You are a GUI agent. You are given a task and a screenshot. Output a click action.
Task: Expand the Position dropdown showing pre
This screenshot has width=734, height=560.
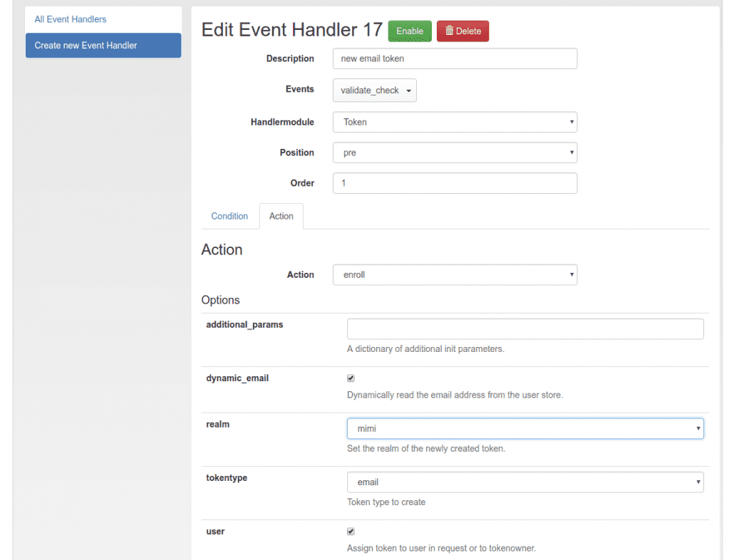(x=455, y=152)
